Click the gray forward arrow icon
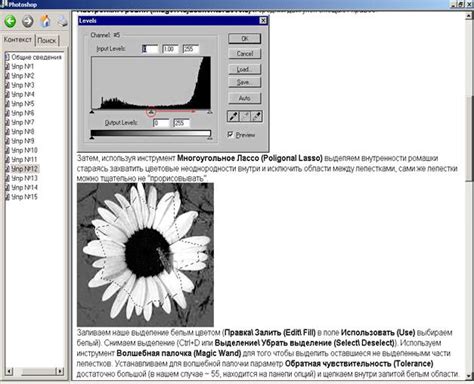Image resolution: width=474 pixels, height=384 pixels. (x=27, y=21)
